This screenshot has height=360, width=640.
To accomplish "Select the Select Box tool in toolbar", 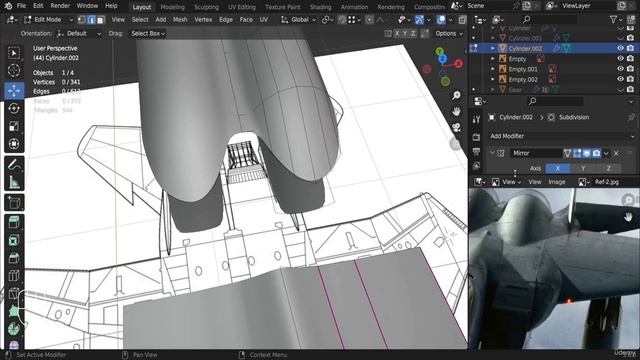I will [14, 53].
